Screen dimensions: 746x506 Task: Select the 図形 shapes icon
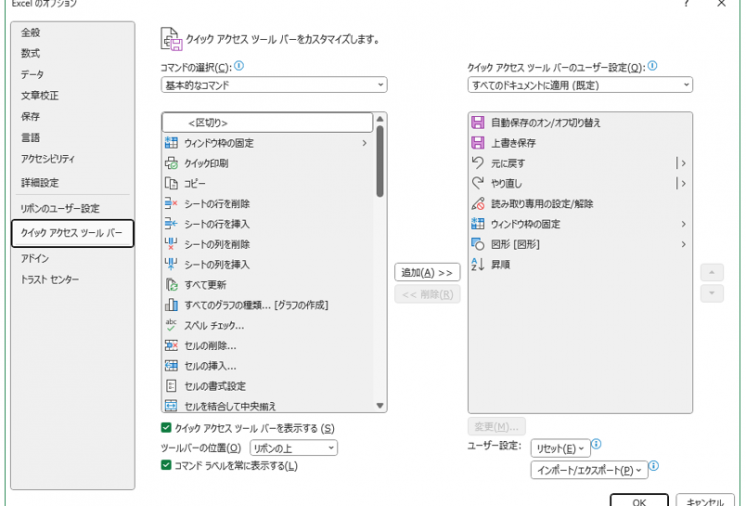coord(478,244)
